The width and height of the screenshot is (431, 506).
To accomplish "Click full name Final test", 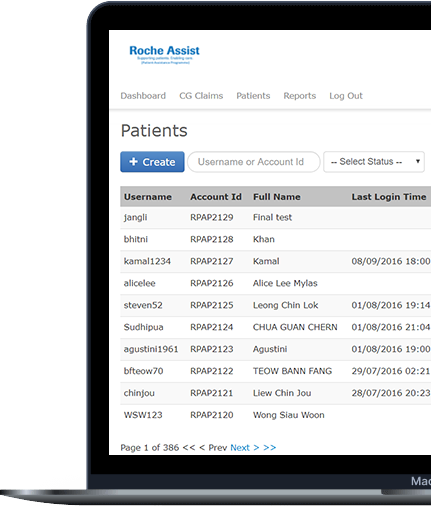I will [x=272, y=218].
